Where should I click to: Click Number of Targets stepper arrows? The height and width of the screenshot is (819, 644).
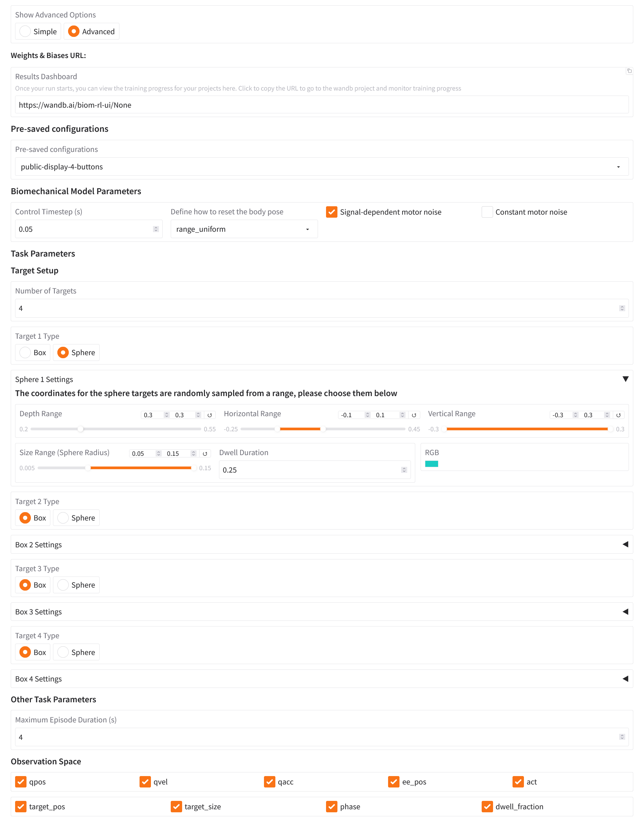click(622, 309)
